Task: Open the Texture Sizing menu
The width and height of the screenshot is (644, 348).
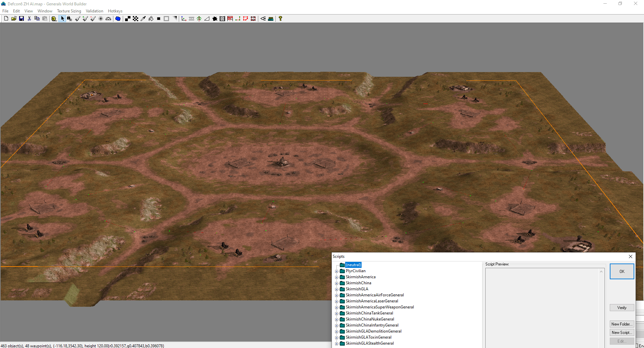Action: [69, 11]
